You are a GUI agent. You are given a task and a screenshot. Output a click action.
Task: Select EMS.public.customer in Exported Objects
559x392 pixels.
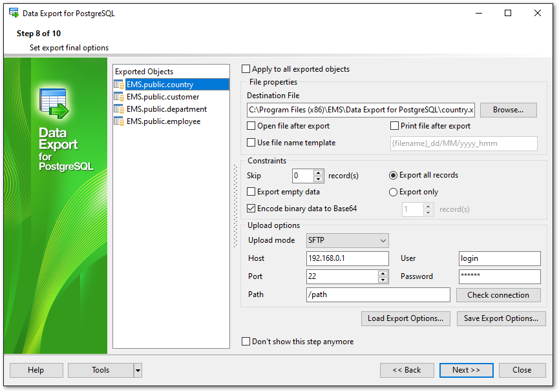coord(163,97)
